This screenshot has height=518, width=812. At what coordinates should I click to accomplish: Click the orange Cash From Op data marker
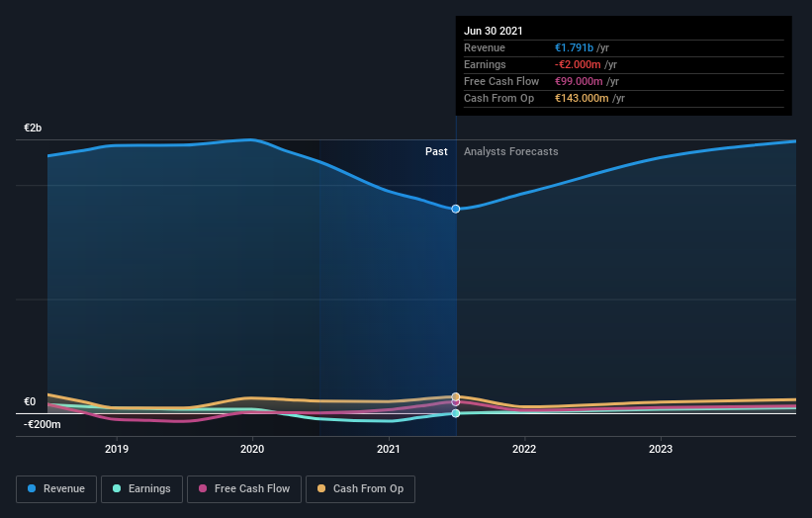(x=456, y=397)
